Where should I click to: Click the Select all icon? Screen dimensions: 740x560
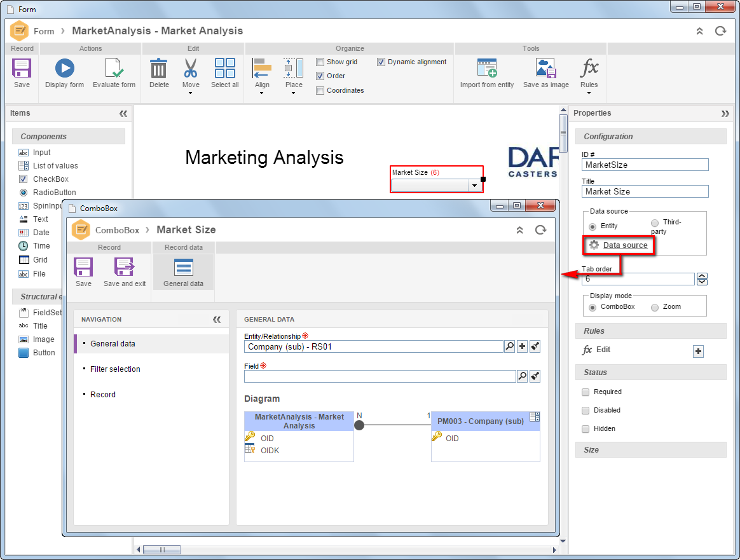click(225, 68)
